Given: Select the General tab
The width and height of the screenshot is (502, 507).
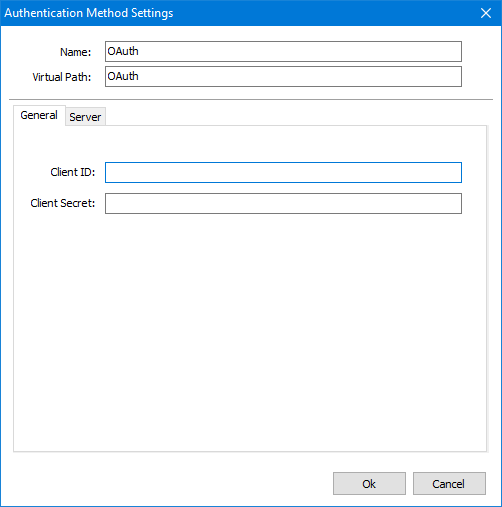Looking at the screenshot, I should [x=39, y=115].
